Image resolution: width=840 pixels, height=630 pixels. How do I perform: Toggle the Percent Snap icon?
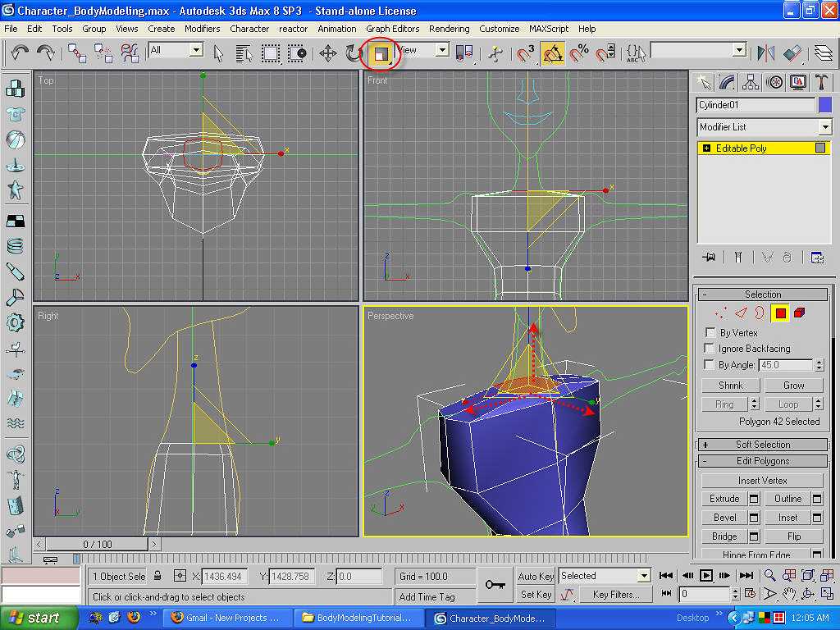pos(578,53)
